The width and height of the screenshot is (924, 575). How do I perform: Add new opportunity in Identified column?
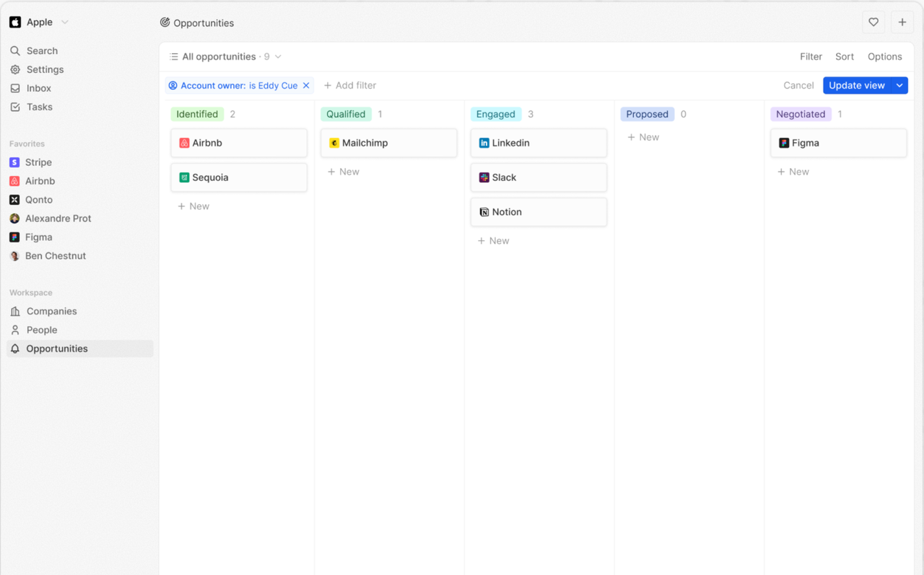[193, 207]
